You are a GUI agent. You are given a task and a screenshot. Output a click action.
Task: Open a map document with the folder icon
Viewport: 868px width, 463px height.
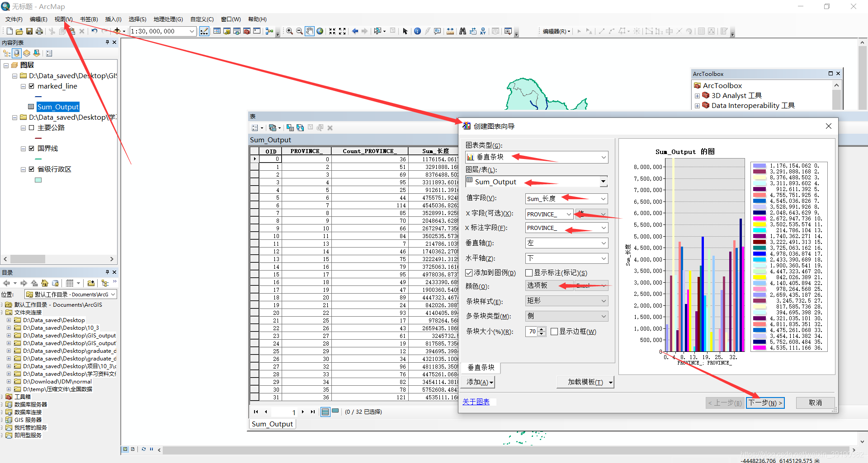(19, 31)
